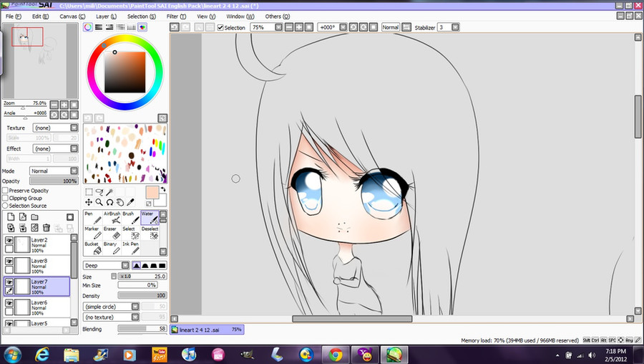644x364 pixels.
Task: Open Google Chrome from the taskbar
Action: tap(336, 355)
